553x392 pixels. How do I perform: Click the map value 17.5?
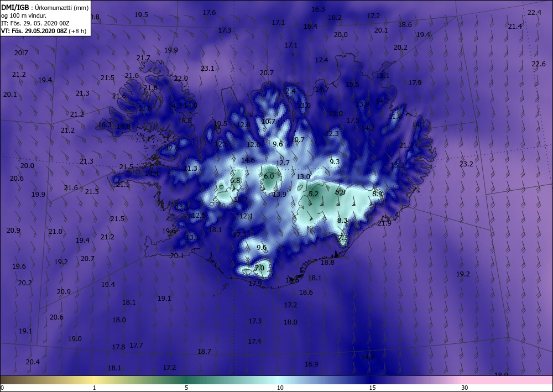point(353,121)
